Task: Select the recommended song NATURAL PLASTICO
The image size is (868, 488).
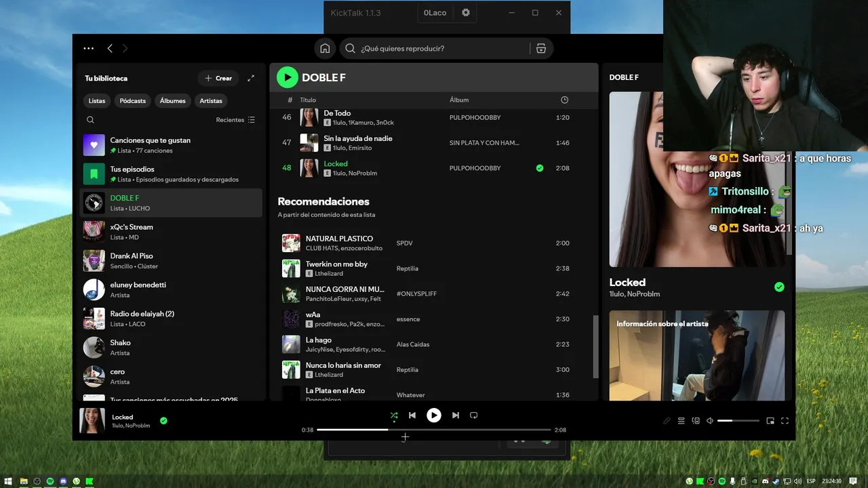Action: click(x=433, y=243)
